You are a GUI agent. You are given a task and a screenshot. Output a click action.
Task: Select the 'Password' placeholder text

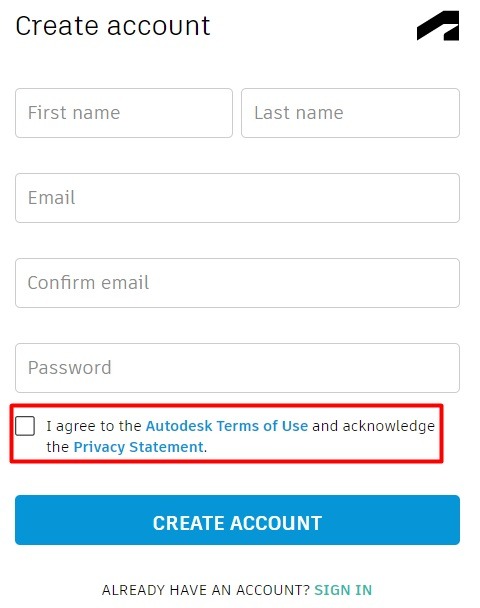coord(70,368)
